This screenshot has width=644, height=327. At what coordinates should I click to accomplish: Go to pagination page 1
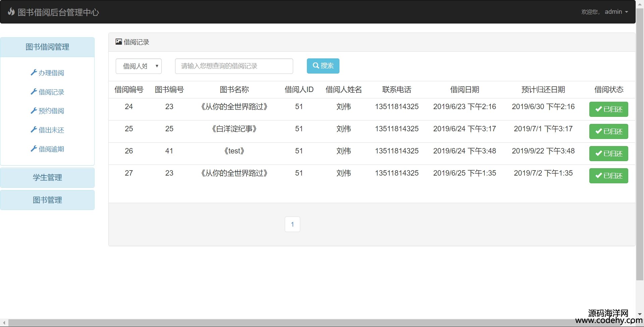click(x=292, y=224)
